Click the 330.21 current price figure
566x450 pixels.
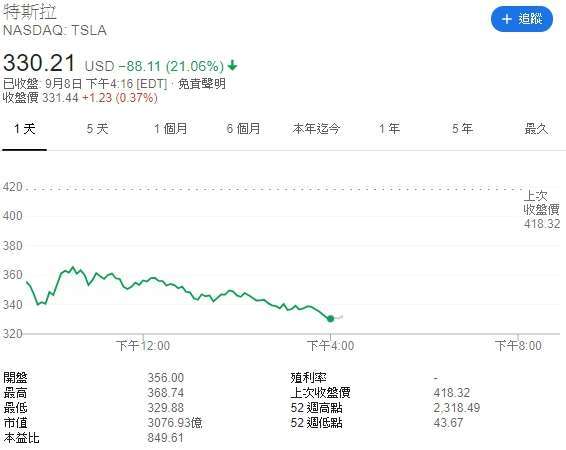click(x=39, y=63)
